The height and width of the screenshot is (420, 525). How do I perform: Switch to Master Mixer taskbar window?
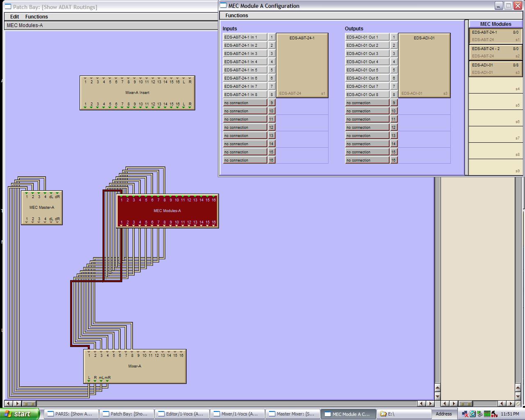pos(293,414)
